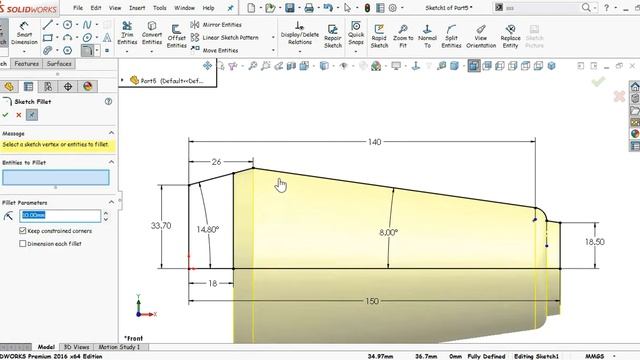Open DimXpertManager tab icon

tap(68, 87)
